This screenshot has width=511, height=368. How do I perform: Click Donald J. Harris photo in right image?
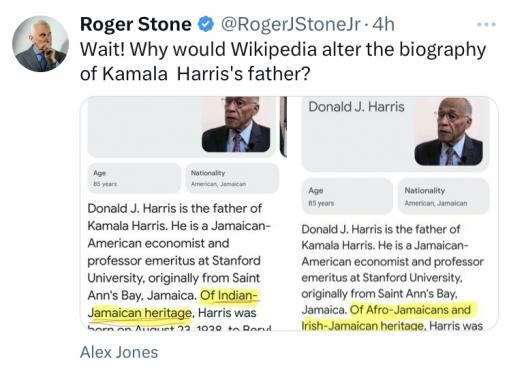point(449,131)
